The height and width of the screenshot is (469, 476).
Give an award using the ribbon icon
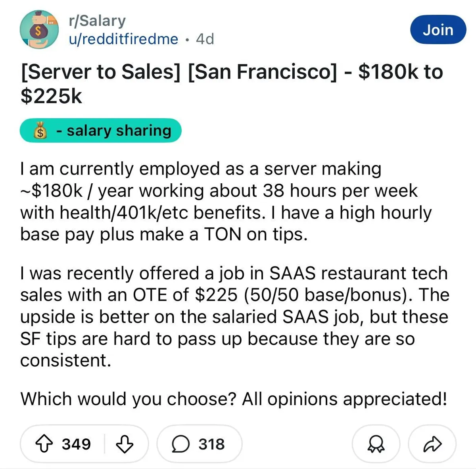376,444
